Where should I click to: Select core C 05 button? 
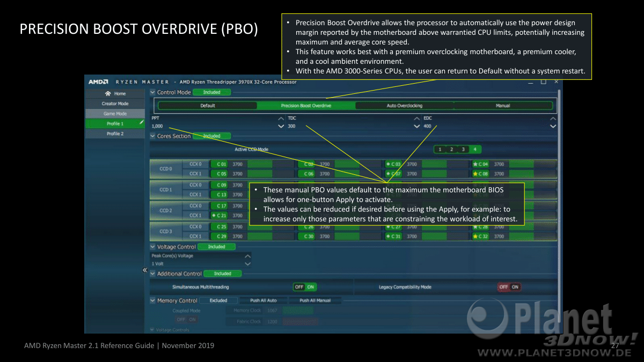coord(220,174)
